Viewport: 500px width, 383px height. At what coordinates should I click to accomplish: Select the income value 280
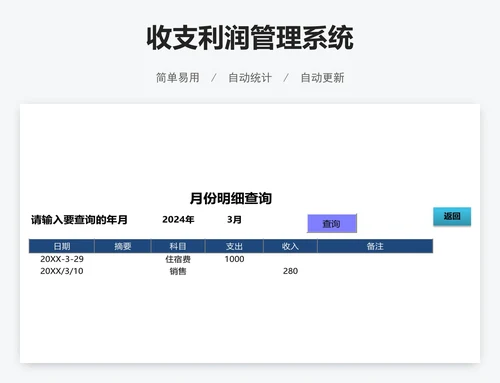(290, 271)
